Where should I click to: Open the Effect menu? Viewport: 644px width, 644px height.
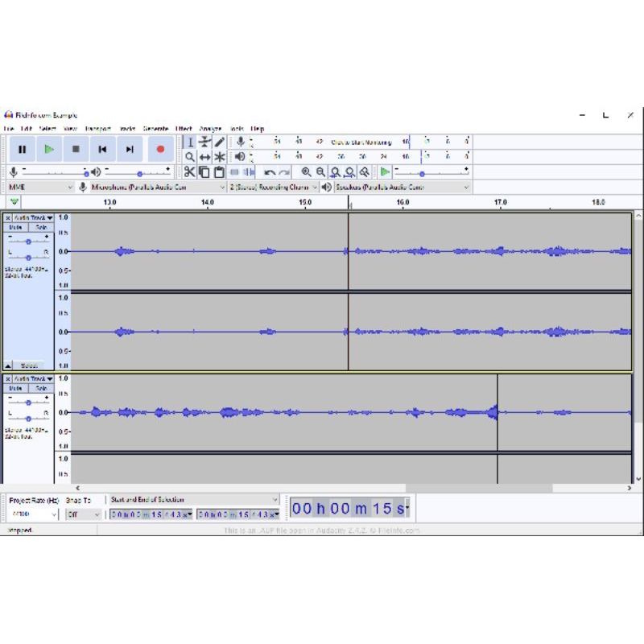[184, 129]
